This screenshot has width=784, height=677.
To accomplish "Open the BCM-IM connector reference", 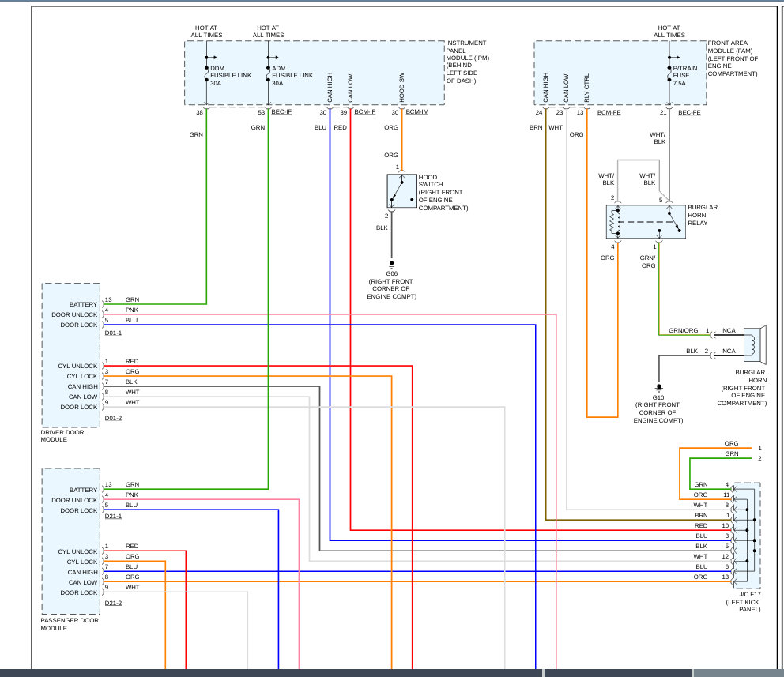I will (x=417, y=112).
